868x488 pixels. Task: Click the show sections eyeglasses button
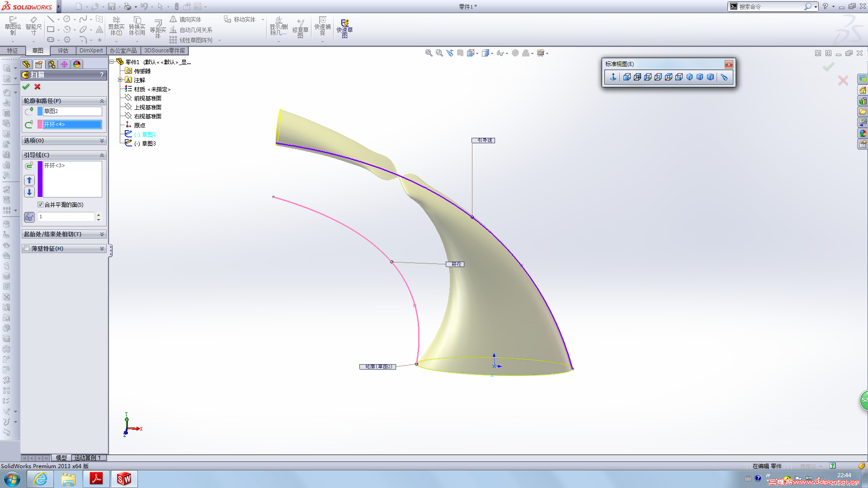pos(29,217)
